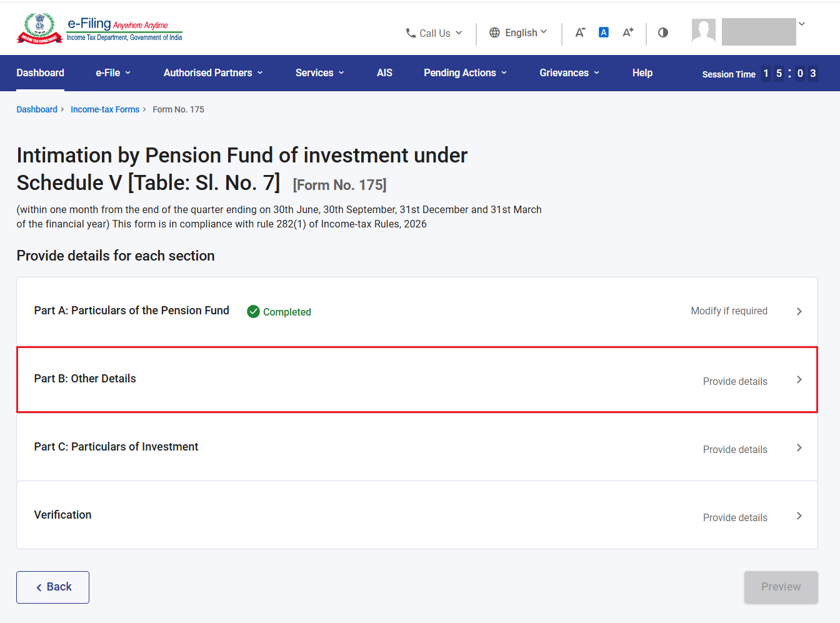Click the Back button
This screenshot has height=623, width=840.
(53, 587)
